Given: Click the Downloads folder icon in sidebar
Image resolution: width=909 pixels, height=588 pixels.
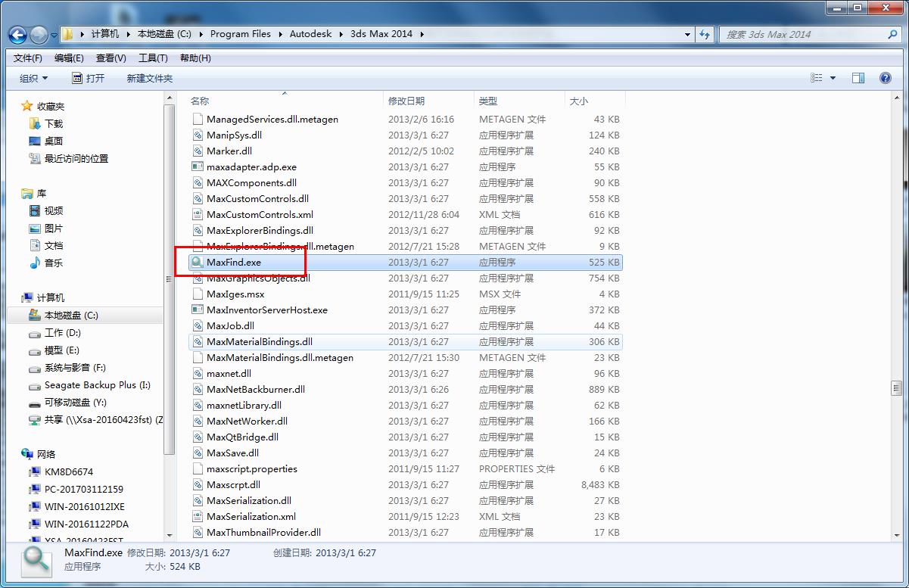Looking at the screenshot, I should coord(35,123).
